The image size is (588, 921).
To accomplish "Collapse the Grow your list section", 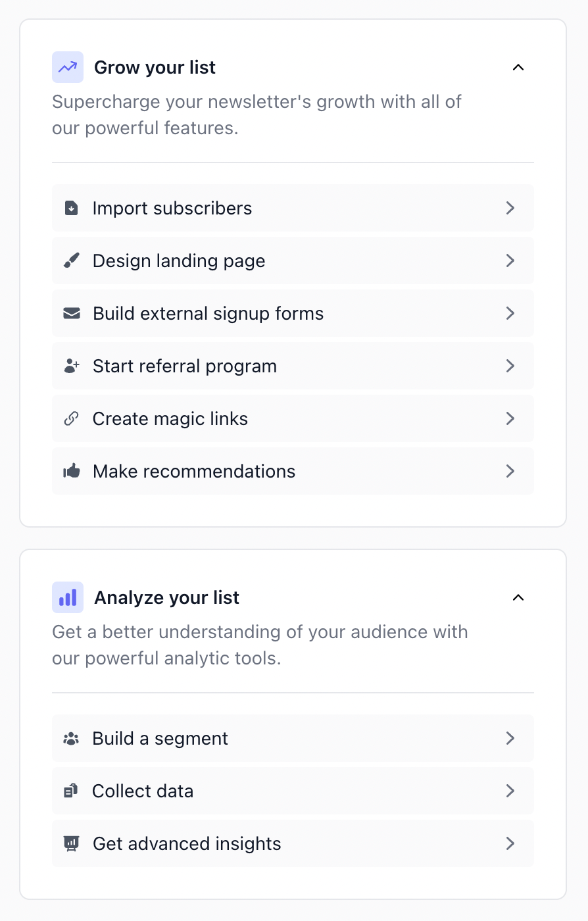I will (x=518, y=67).
